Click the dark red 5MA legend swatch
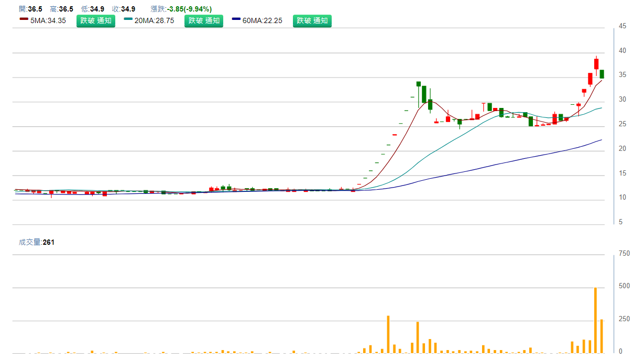The width and height of the screenshot is (644, 360). pos(24,19)
